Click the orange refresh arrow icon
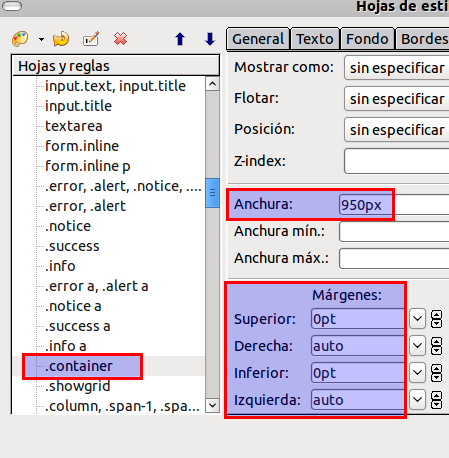Image resolution: width=449 pixels, height=458 pixels. [x=61, y=39]
